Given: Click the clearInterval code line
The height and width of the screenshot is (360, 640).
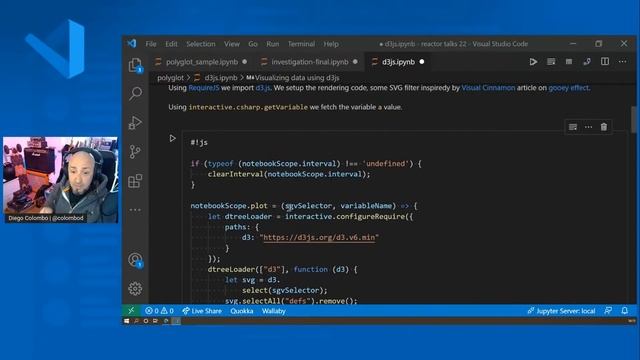Looking at the screenshot, I should (289, 174).
